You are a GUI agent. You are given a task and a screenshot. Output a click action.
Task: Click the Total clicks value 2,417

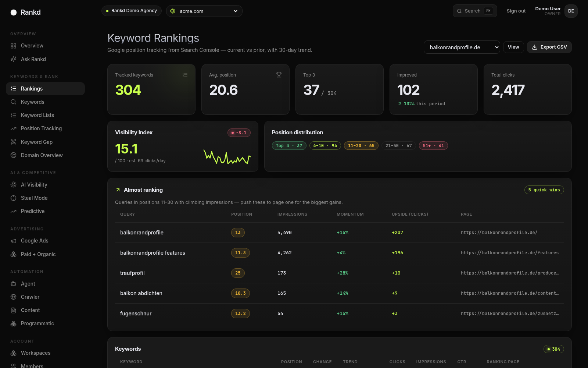(x=508, y=90)
